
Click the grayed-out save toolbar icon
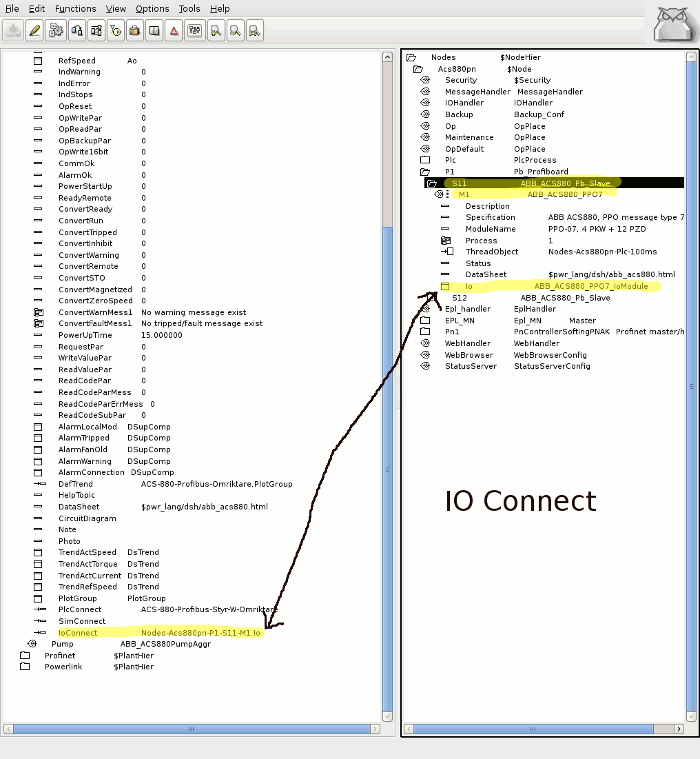[x=13, y=31]
